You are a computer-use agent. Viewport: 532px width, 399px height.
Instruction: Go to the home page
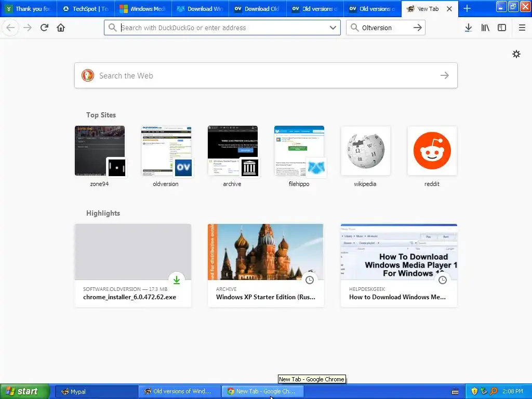click(61, 28)
